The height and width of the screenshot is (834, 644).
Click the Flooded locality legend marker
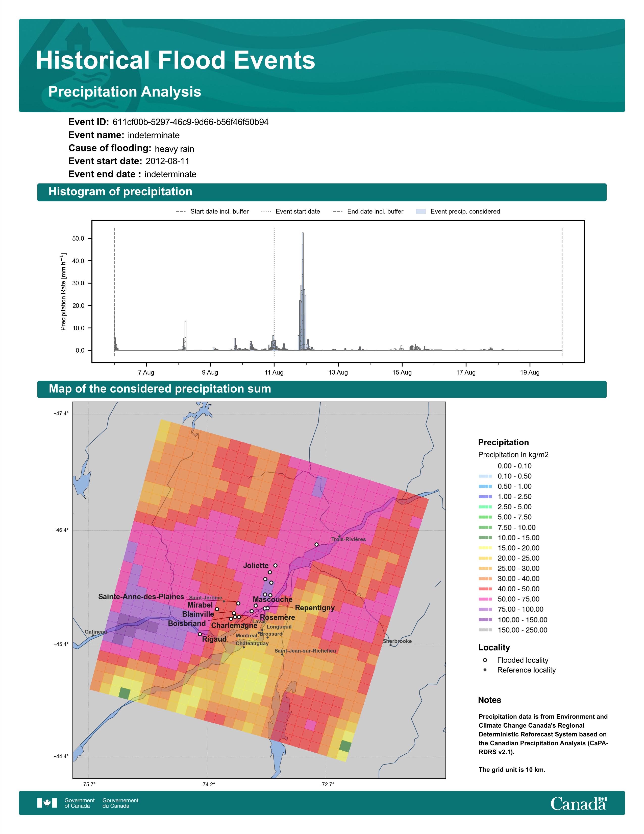click(x=485, y=660)
